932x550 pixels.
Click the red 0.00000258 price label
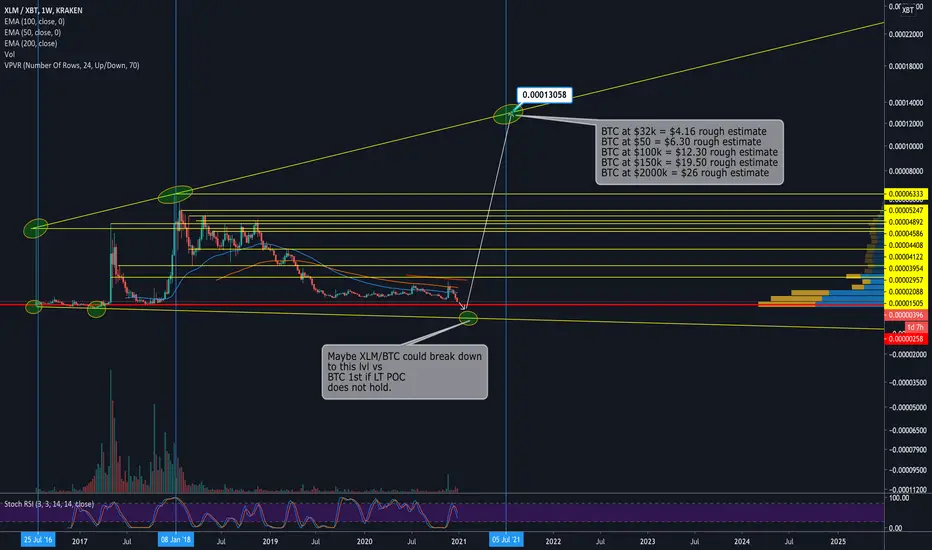[906, 339]
